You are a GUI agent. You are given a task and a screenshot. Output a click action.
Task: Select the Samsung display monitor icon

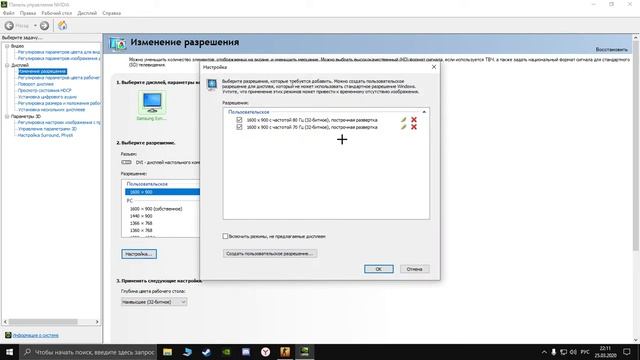(152, 102)
